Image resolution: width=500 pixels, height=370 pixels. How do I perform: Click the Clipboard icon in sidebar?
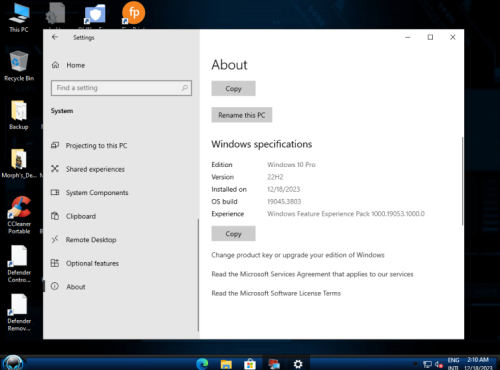(55, 216)
